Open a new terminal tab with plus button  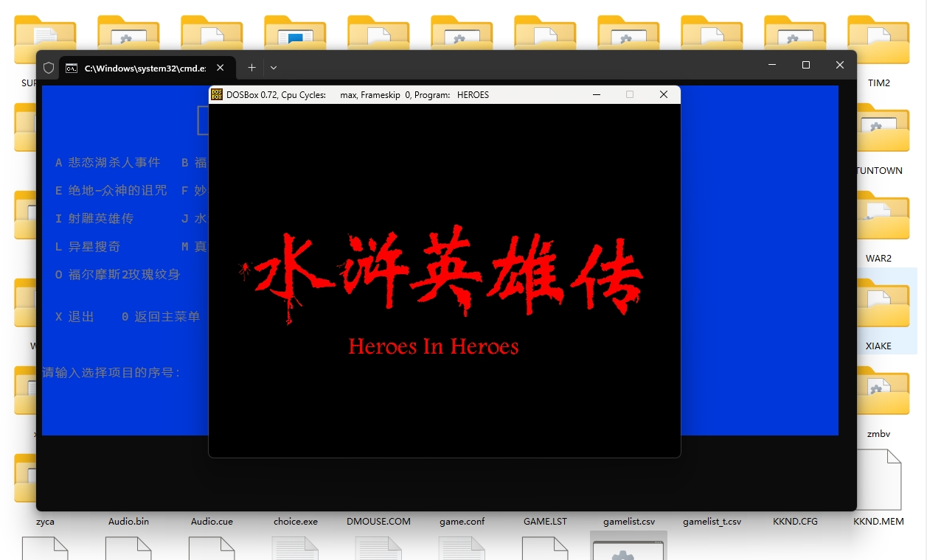click(251, 67)
